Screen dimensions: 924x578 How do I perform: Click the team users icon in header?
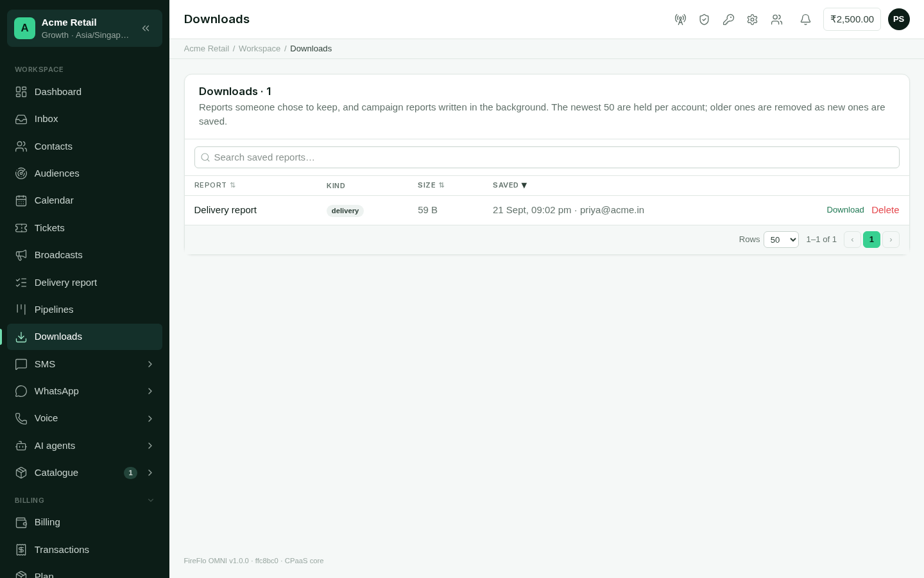pos(776,19)
